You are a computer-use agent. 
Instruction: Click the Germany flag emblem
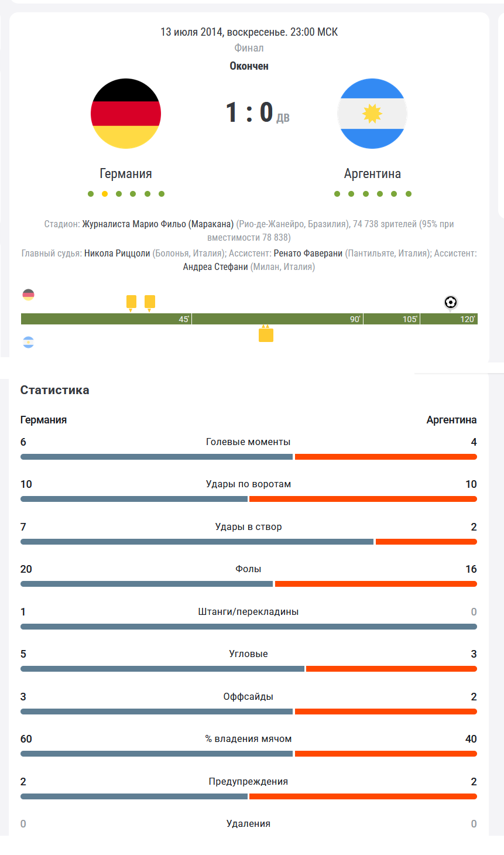pos(126,114)
